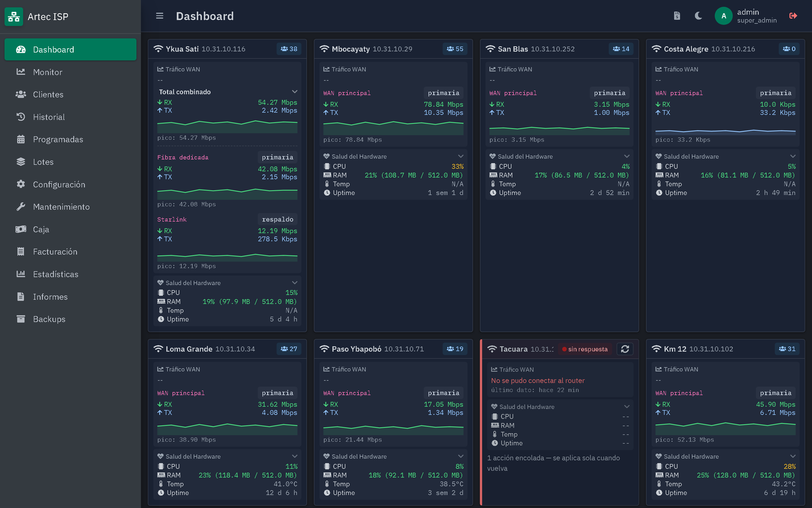This screenshot has width=812, height=508.
Task: Click the Caja money icon
Action: 21,229
